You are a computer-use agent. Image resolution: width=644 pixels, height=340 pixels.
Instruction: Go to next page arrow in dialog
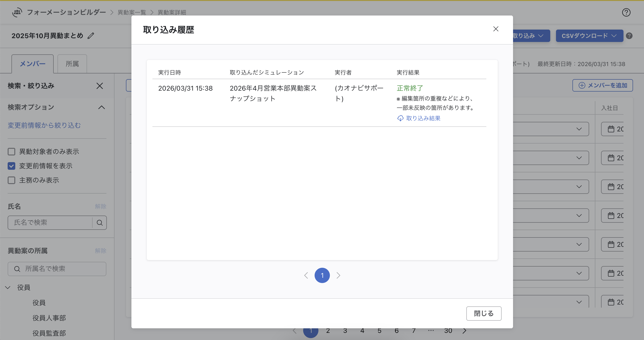tap(338, 275)
